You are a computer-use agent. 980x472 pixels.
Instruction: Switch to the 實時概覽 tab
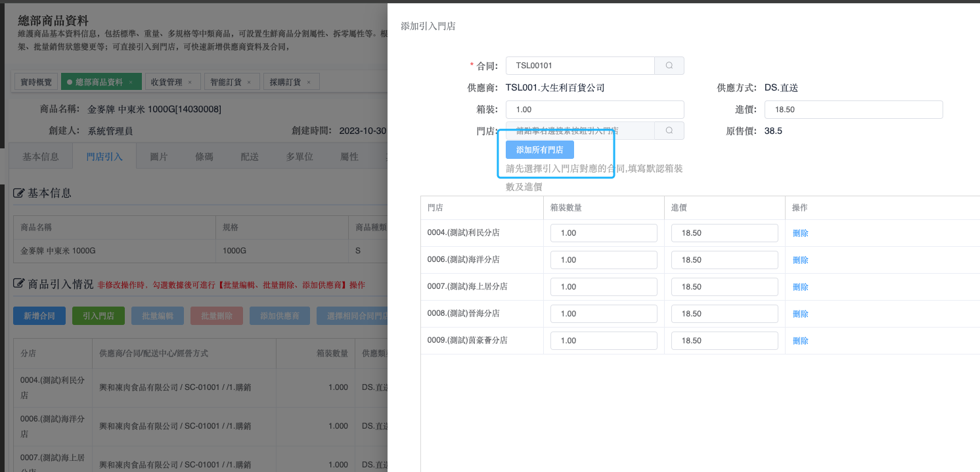35,82
